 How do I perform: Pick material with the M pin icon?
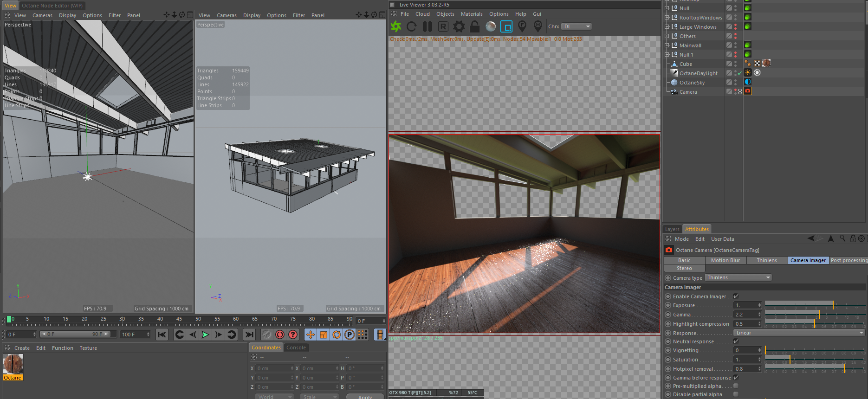[x=538, y=26]
